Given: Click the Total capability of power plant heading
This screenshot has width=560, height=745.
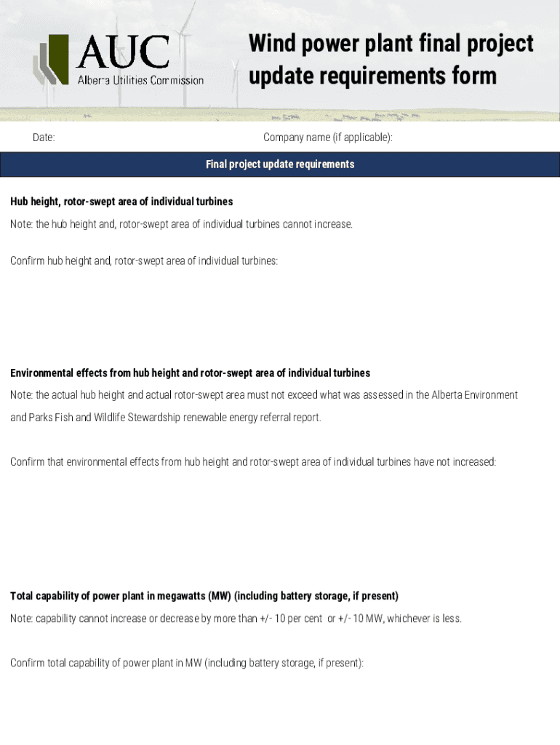Looking at the screenshot, I should (x=204, y=597).
